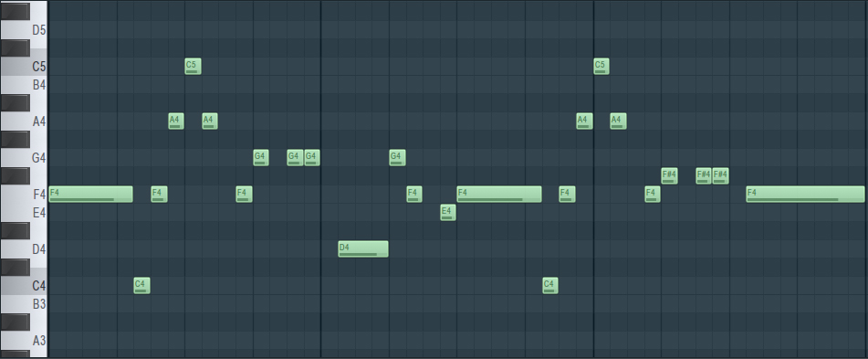The height and width of the screenshot is (359, 868).
Task: Select the long F4 note at start
Action: [90, 195]
